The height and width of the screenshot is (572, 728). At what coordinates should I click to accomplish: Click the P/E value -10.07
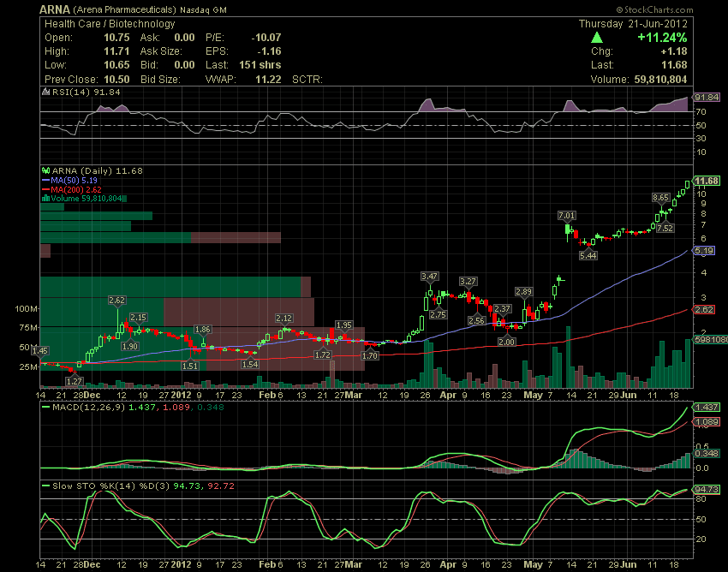click(x=266, y=38)
